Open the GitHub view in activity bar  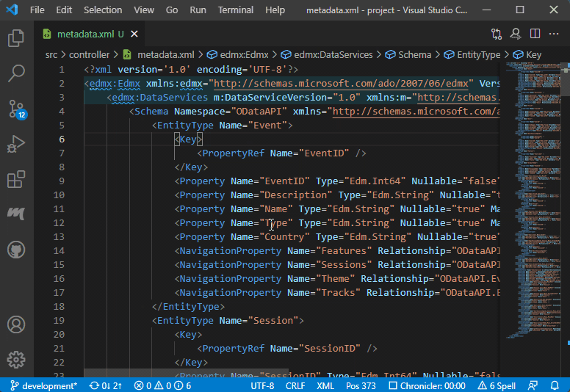click(16, 250)
